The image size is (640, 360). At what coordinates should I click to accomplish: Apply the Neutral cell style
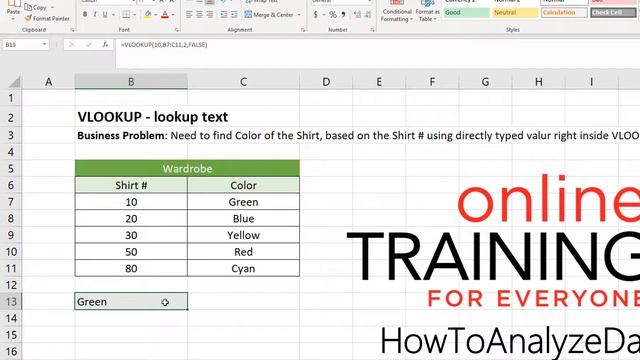pyautogui.click(x=516, y=13)
